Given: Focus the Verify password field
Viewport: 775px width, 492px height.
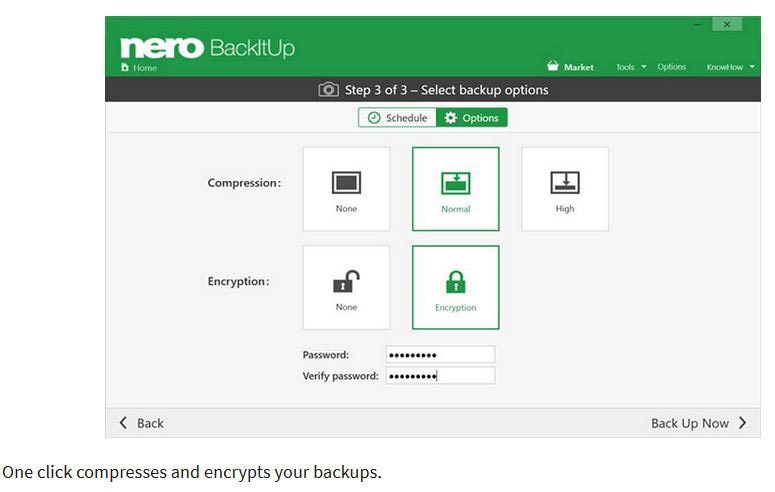Looking at the screenshot, I should tap(440, 376).
